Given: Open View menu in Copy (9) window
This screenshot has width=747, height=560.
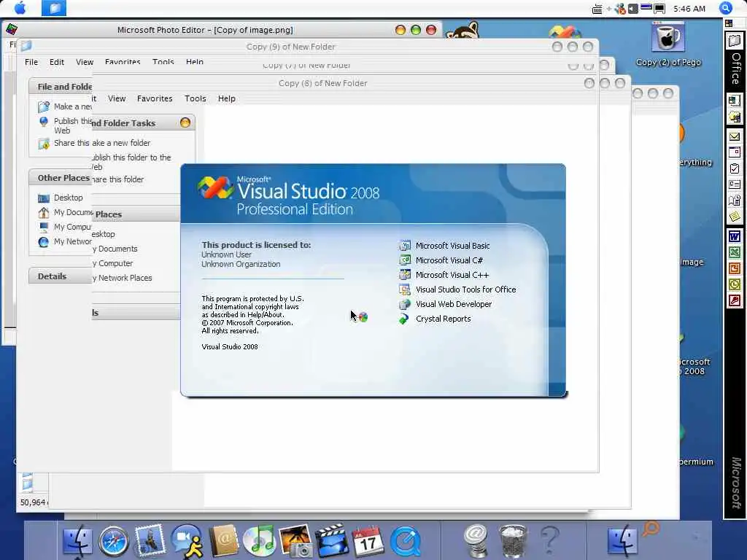Looking at the screenshot, I should point(85,62).
